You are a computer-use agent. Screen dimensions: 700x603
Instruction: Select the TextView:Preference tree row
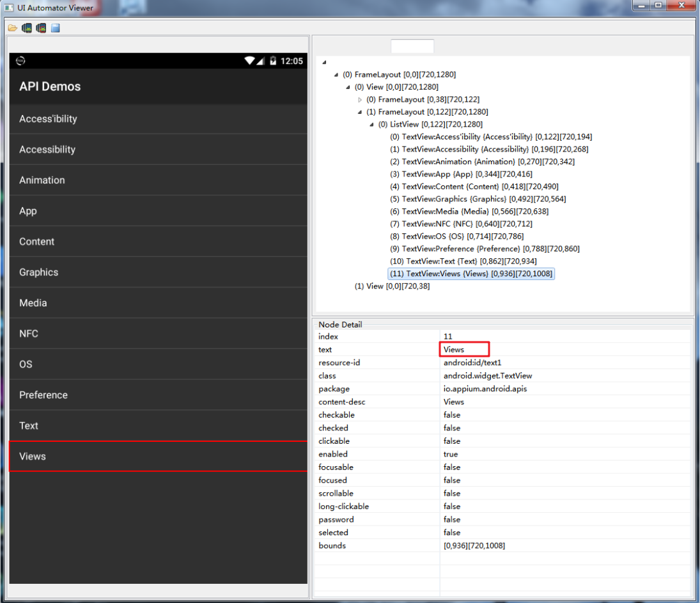(485, 249)
